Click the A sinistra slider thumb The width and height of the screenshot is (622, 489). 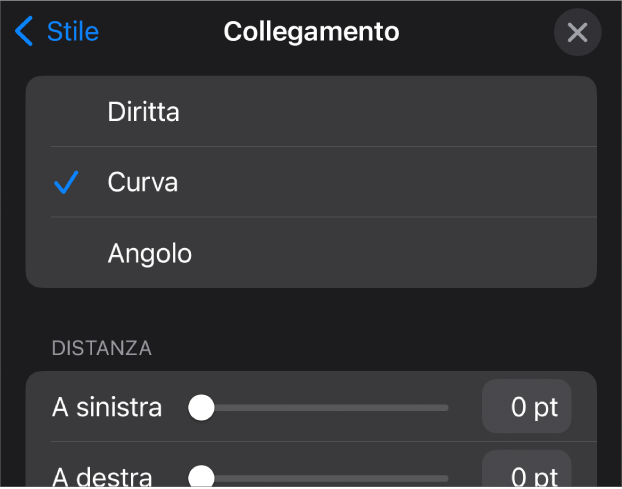(x=201, y=408)
